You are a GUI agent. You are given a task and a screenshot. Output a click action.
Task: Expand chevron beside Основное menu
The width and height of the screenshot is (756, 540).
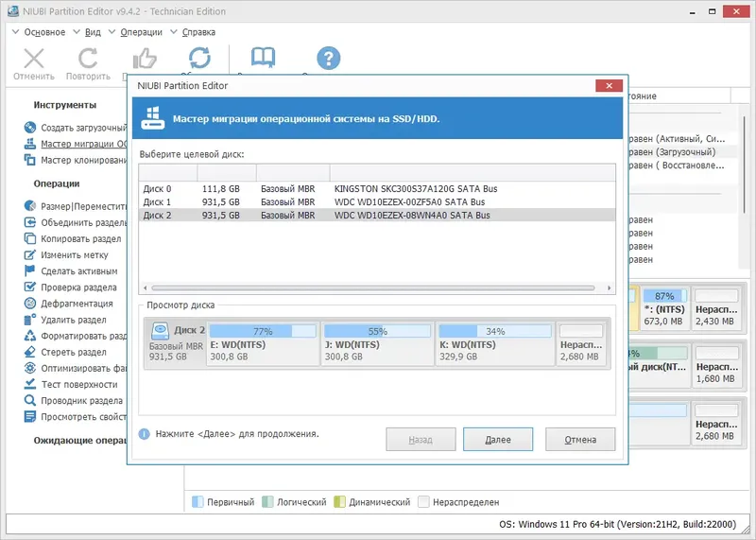[x=15, y=32]
